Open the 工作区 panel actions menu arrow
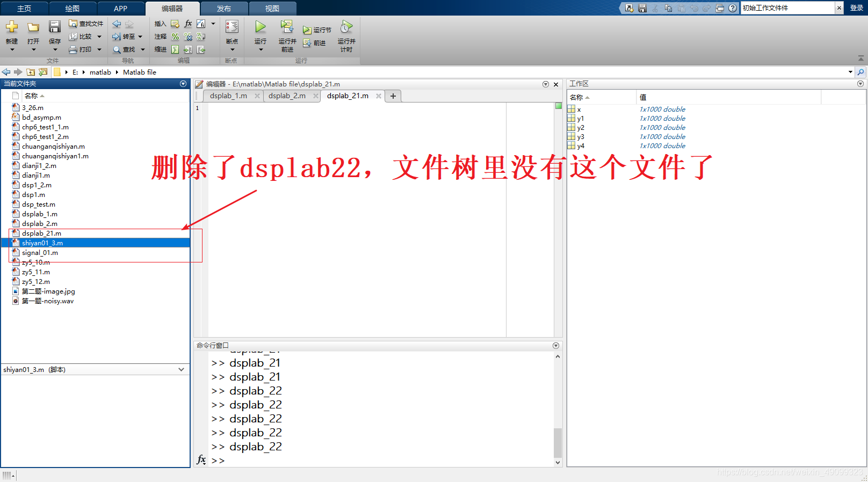The width and height of the screenshot is (868, 482). [x=860, y=84]
